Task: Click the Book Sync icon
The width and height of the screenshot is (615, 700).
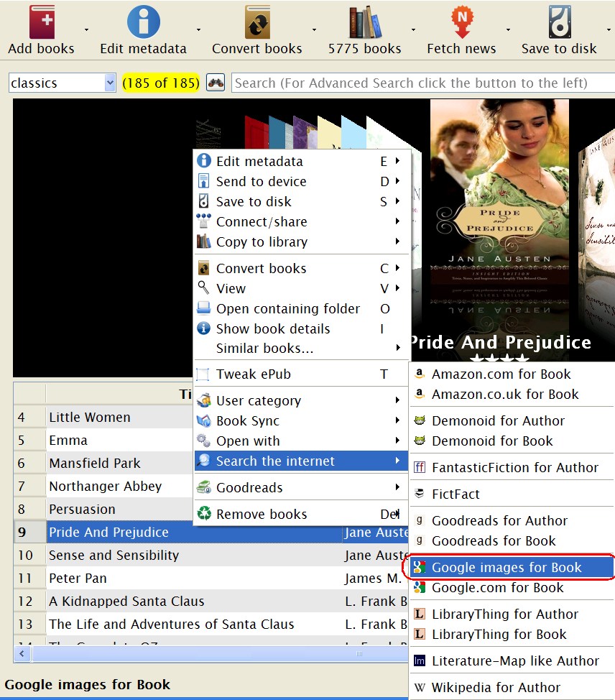Action: [204, 420]
